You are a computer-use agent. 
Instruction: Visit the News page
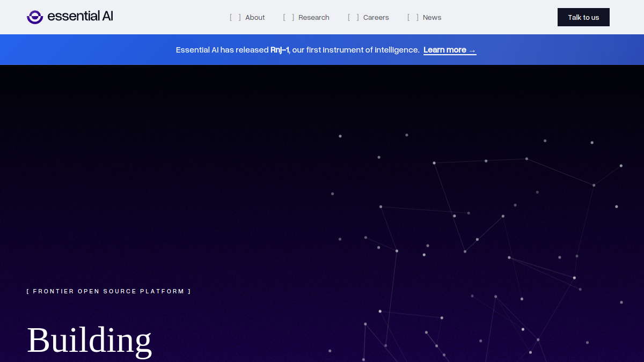432,17
